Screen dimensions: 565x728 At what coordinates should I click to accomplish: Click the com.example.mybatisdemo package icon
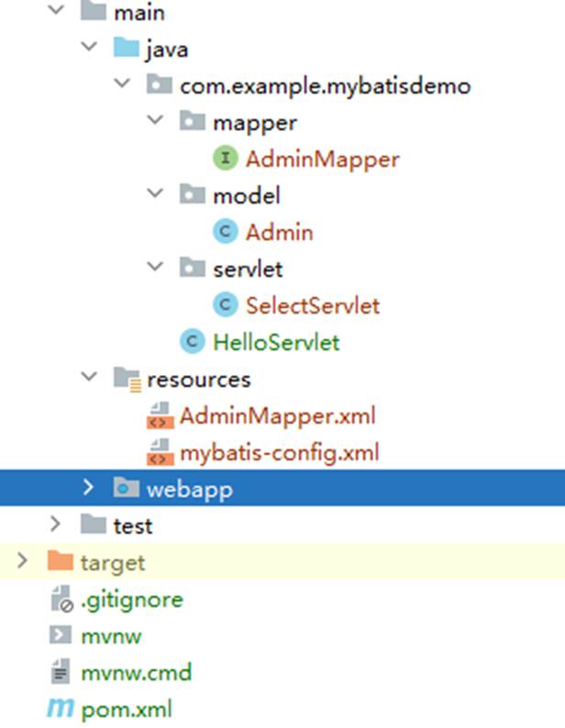point(160,84)
